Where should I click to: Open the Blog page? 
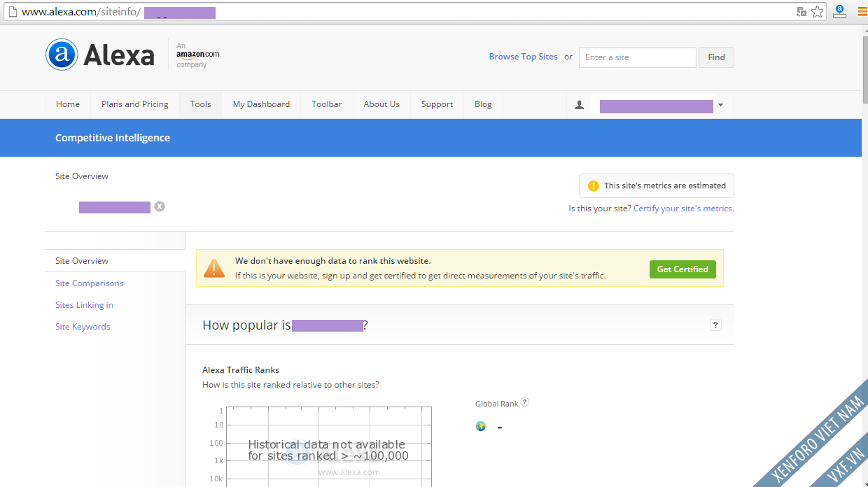(x=483, y=104)
